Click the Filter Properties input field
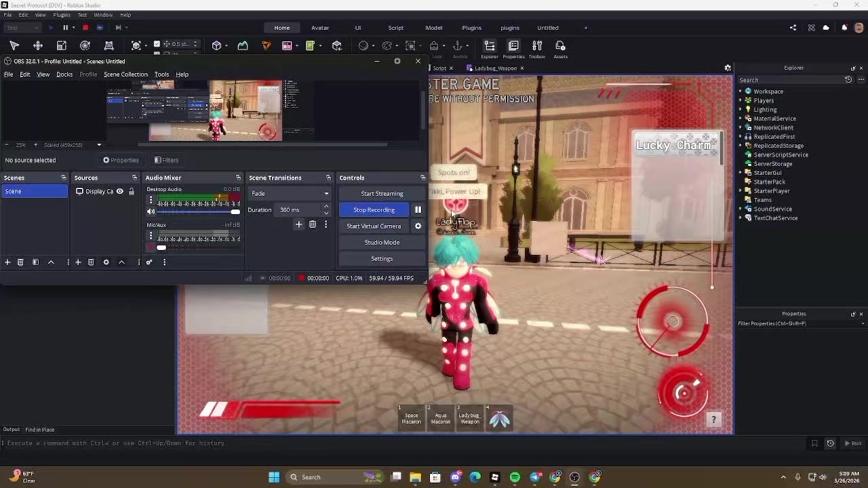The width and height of the screenshot is (868, 488). pos(800,324)
